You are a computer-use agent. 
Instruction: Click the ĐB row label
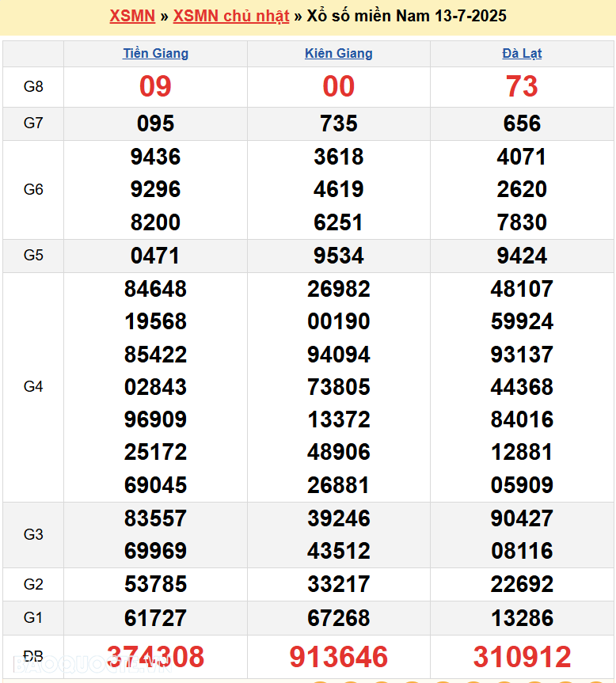point(33,657)
